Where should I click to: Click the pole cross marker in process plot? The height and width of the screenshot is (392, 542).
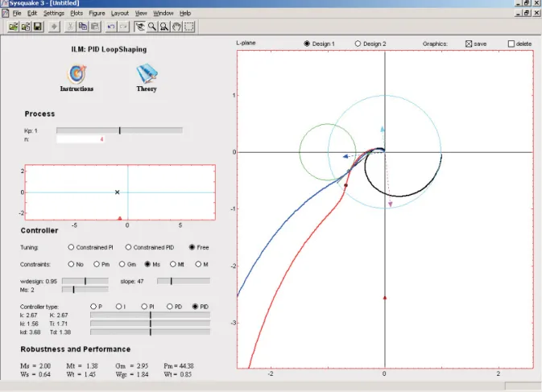tap(118, 192)
